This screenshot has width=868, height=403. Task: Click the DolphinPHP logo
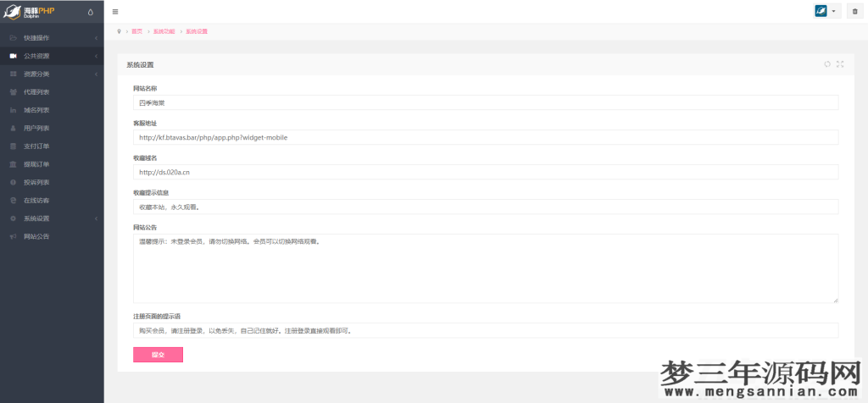click(x=34, y=11)
